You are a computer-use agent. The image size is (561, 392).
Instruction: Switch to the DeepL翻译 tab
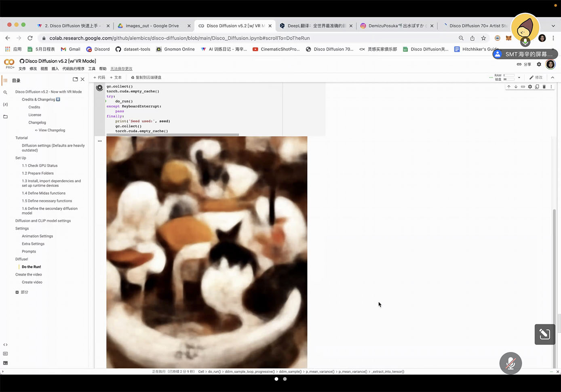click(316, 26)
